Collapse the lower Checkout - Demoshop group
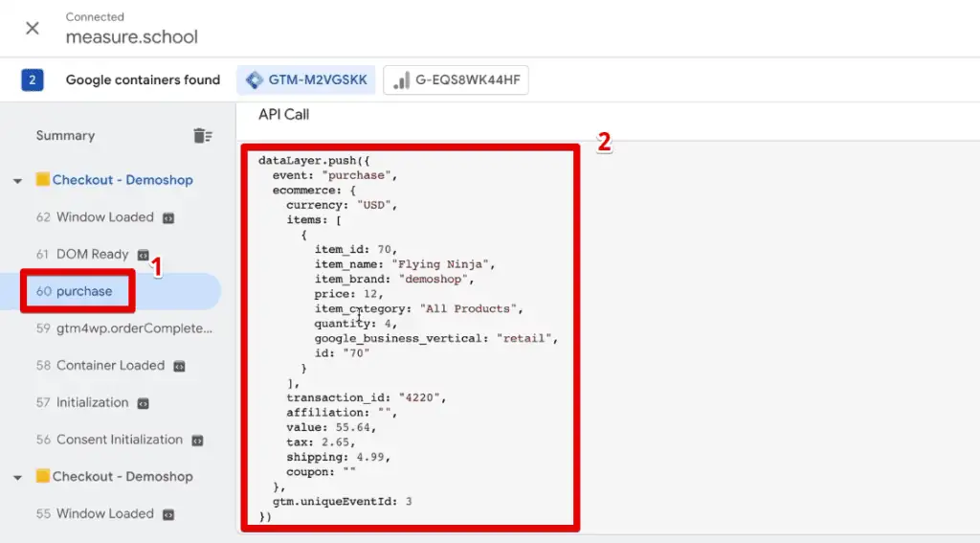This screenshot has height=543, width=980. click(x=17, y=477)
